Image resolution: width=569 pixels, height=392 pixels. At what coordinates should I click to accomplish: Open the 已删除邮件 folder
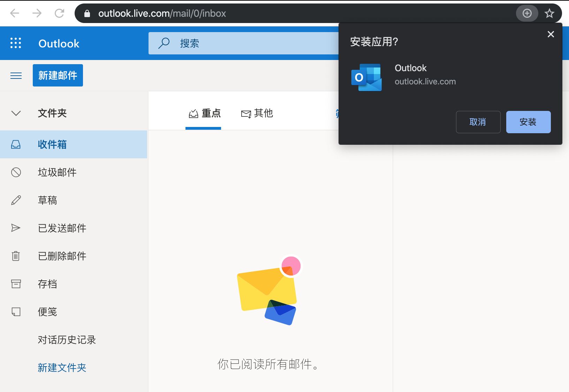pyautogui.click(x=74, y=256)
